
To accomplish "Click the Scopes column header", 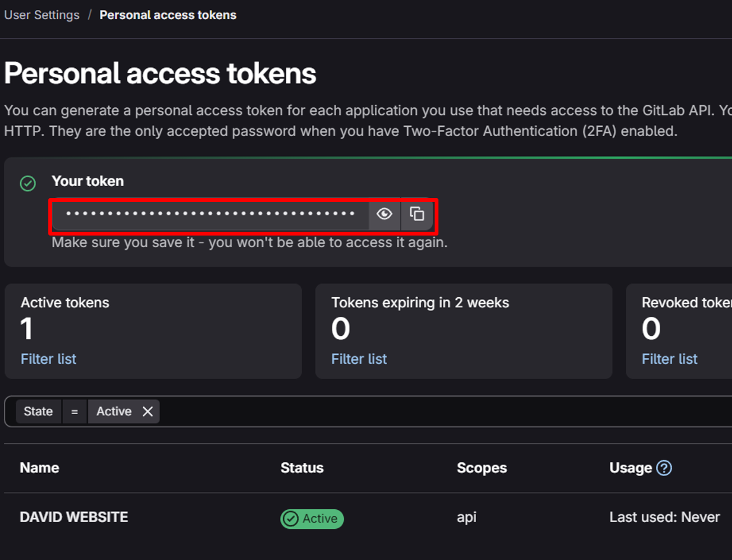I will tap(482, 468).
